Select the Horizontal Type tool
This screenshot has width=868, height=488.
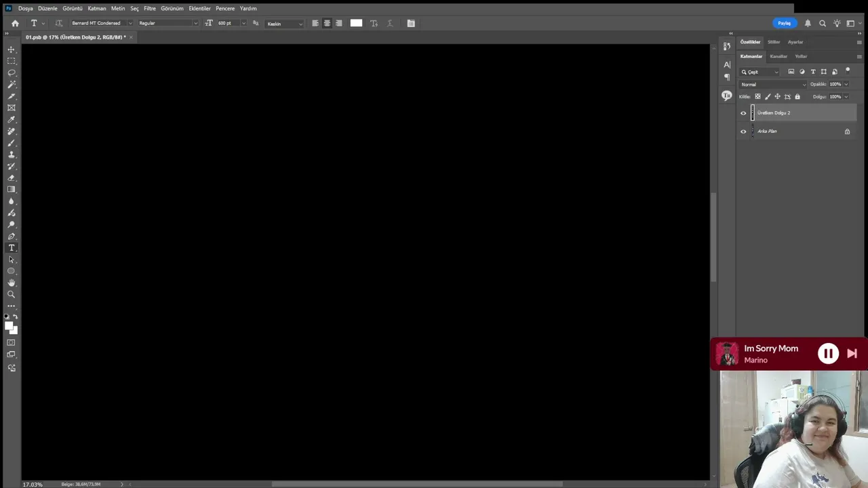click(x=12, y=248)
